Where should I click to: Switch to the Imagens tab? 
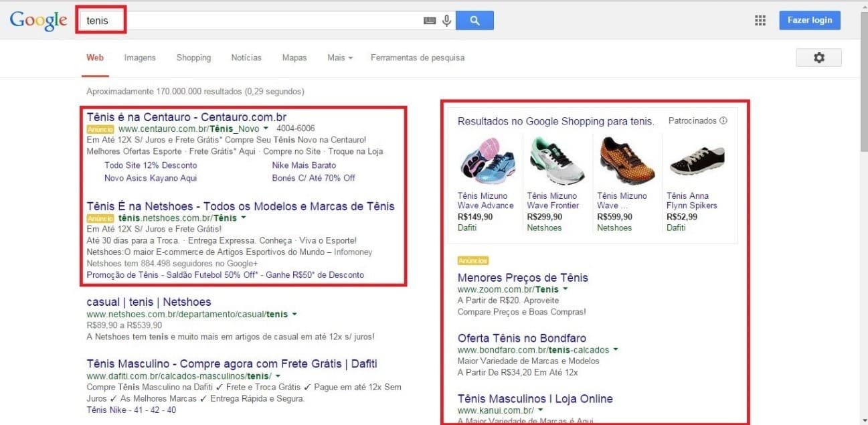(140, 58)
